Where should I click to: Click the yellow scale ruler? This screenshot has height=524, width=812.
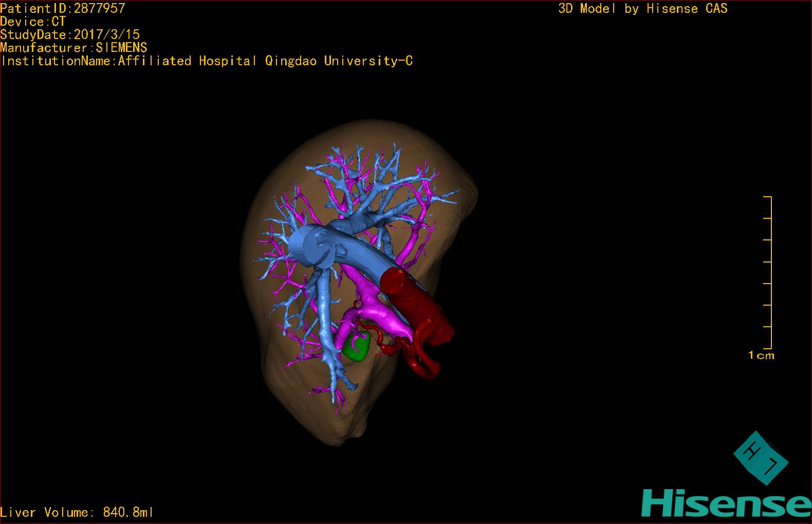coord(768,272)
